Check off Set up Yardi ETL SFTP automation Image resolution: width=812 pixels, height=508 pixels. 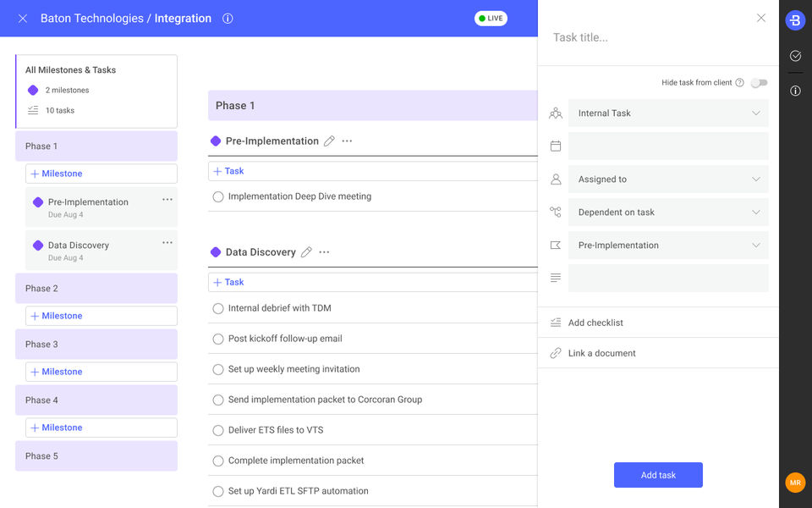coord(218,491)
